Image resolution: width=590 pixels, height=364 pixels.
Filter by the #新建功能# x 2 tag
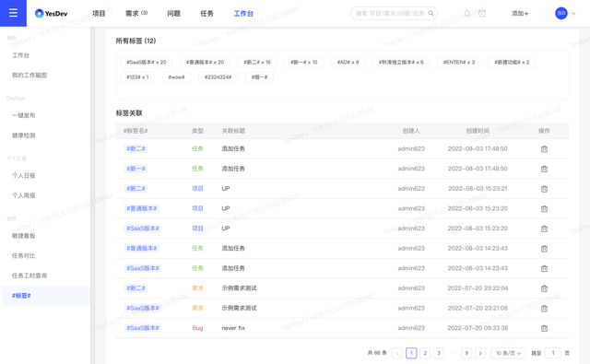click(x=512, y=62)
